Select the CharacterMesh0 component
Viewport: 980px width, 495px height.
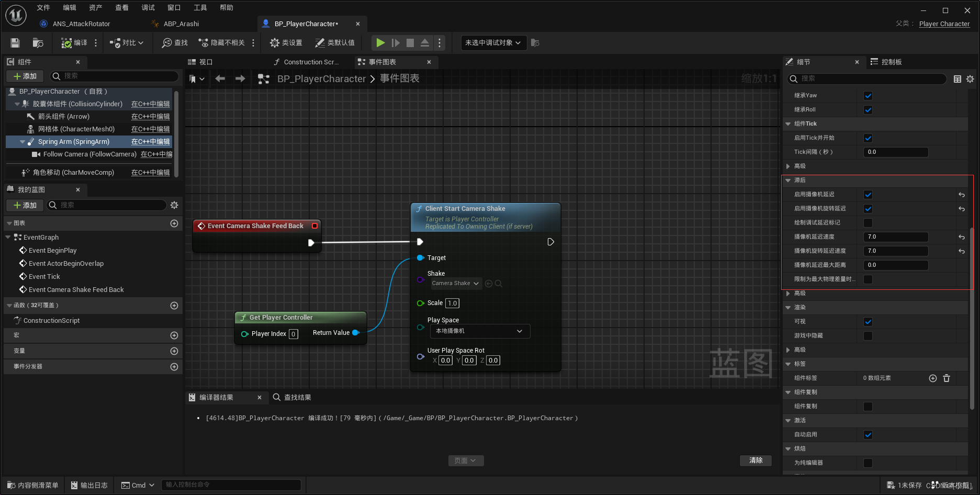[x=76, y=129]
